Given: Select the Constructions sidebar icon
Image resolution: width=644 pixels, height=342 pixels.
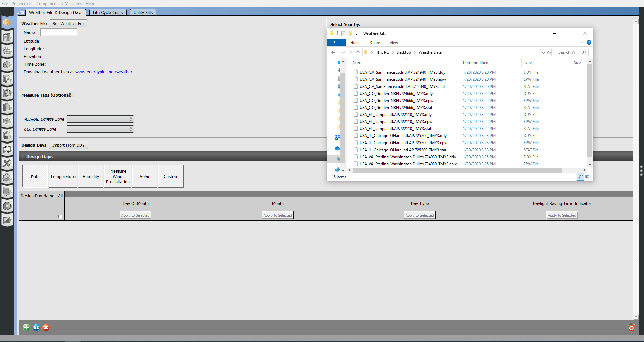Looking at the screenshot, I should pos(7,51).
